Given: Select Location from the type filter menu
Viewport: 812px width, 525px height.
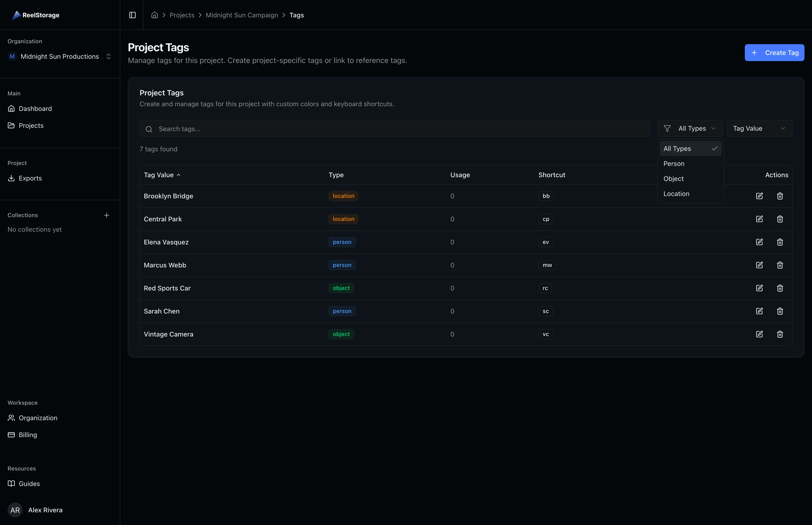Looking at the screenshot, I should (x=676, y=193).
